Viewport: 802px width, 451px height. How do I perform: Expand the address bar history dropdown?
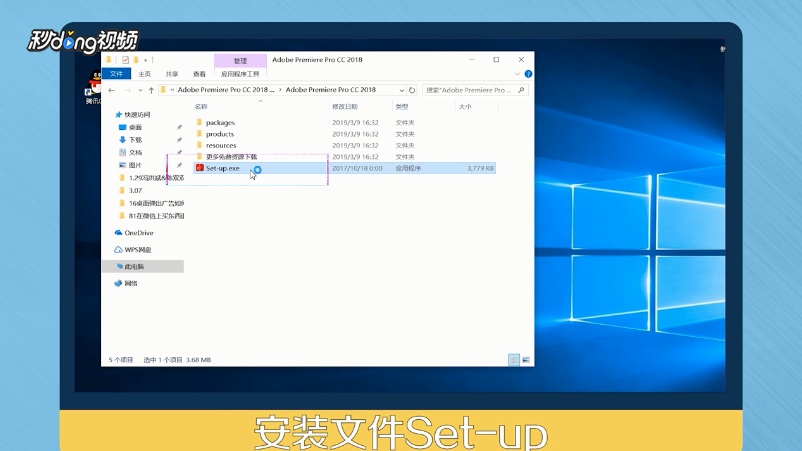(402, 90)
